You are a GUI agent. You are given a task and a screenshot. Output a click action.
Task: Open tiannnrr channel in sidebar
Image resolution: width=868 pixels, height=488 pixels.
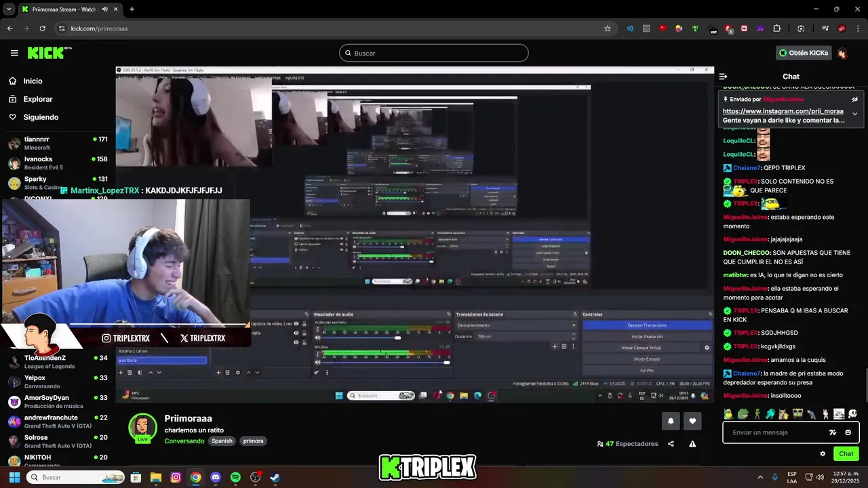click(x=58, y=143)
